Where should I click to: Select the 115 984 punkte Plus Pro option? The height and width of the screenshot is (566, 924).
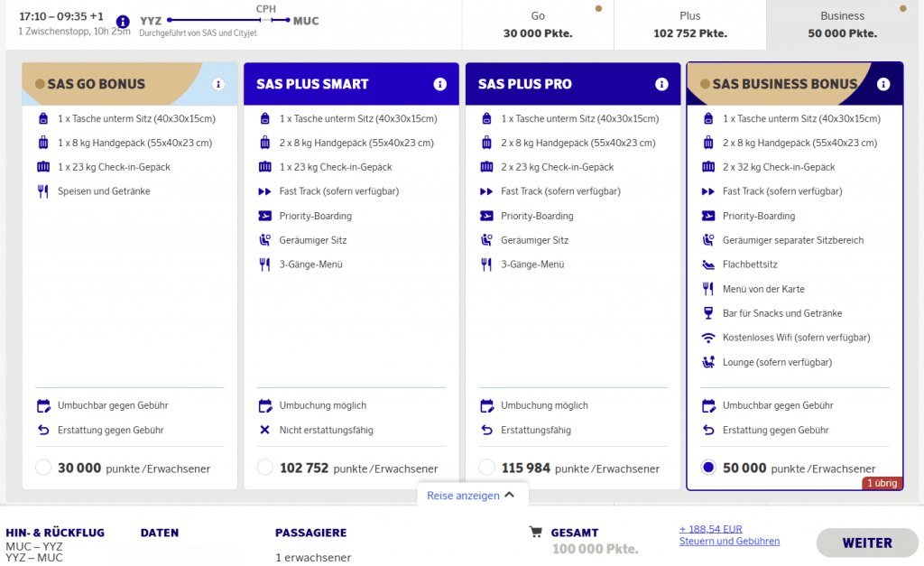(487, 468)
